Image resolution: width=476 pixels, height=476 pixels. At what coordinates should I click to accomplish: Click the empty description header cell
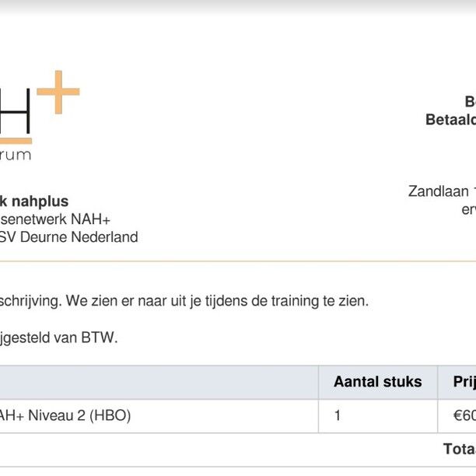tap(159, 383)
